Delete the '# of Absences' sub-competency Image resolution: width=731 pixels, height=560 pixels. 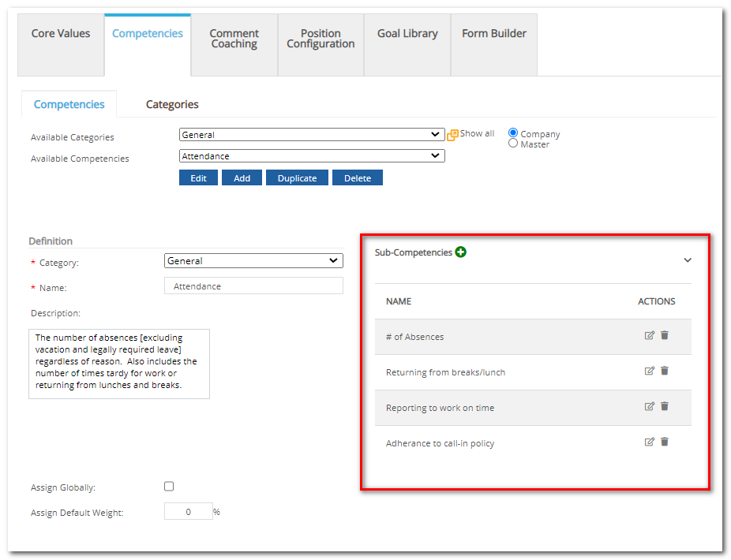pyautogui.click(x=665, y=335)
